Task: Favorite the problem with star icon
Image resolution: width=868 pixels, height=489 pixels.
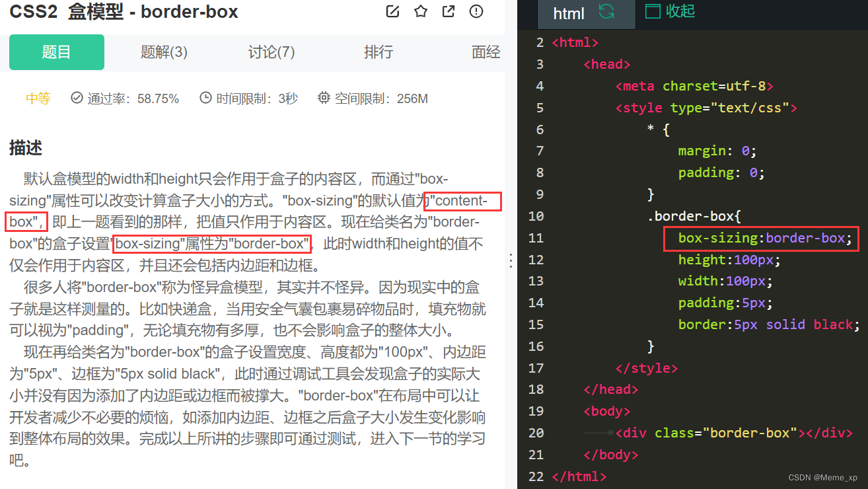Action: 420,11
